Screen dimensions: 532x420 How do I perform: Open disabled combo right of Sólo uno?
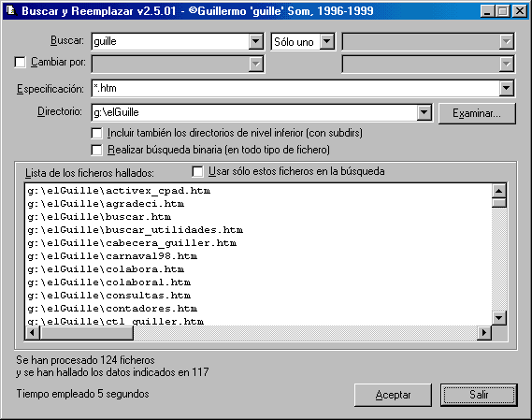click(x=506, y=42)
